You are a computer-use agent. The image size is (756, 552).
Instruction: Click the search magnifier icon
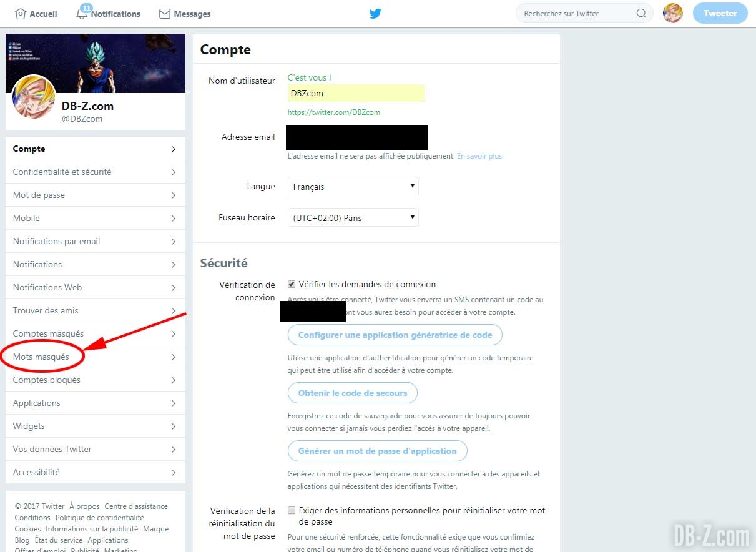(641, 13)
